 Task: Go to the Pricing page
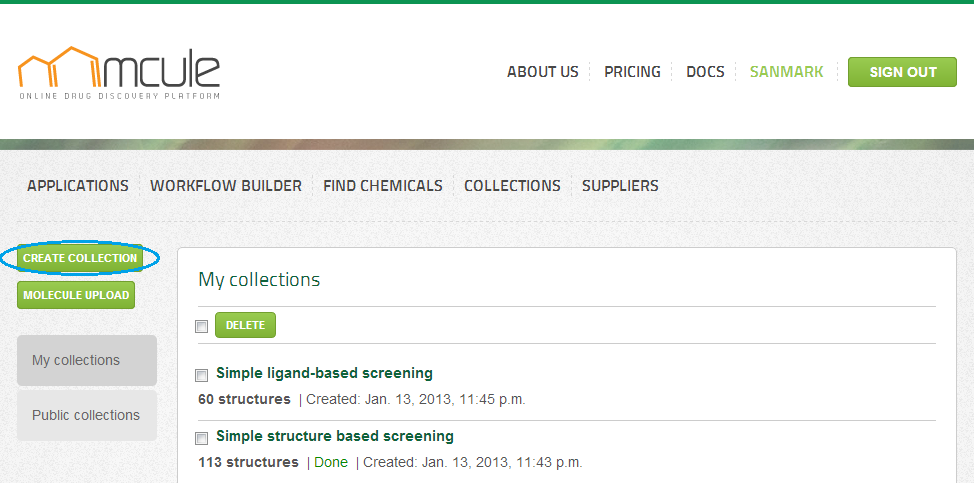coord(632,72)
